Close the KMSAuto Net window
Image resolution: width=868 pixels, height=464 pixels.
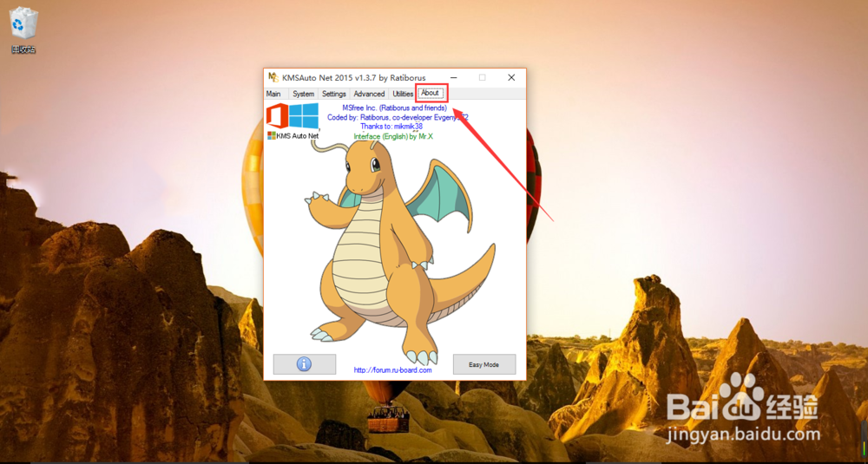point(511,77)
